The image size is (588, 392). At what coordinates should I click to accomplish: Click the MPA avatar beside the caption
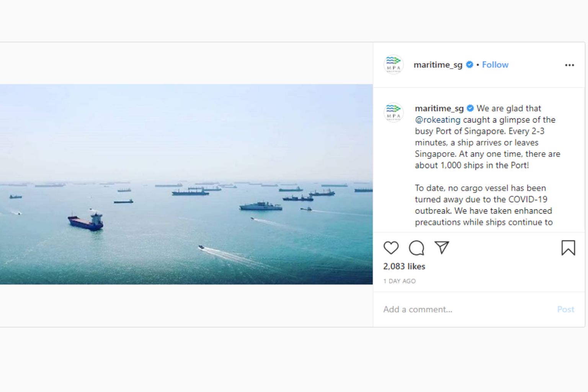tap(394, 113)
